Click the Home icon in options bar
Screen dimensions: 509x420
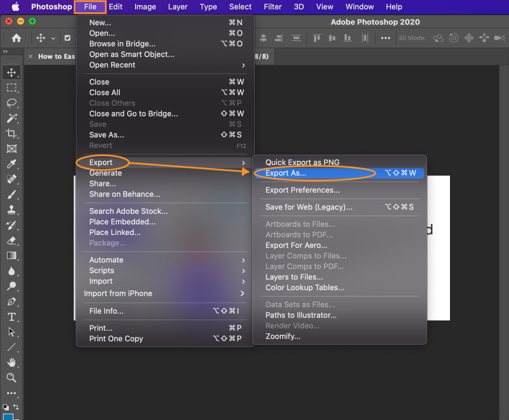pyautogui.click(x=17, y=38)
